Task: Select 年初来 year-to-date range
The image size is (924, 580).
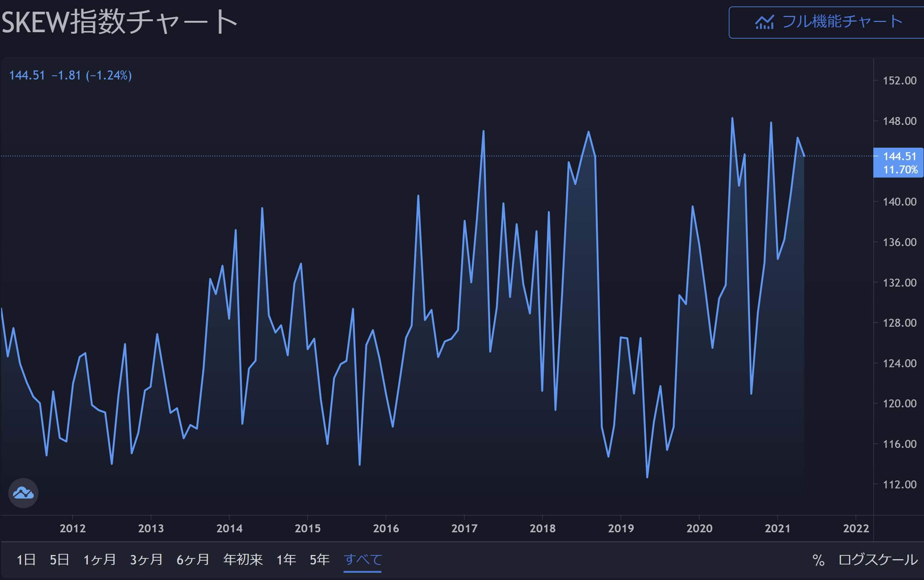Action: (243, 560)
